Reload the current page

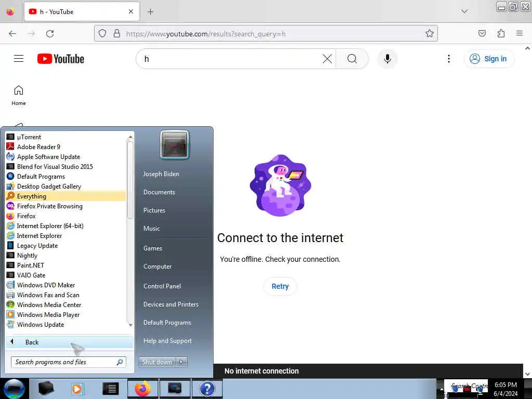coord(50,34)
